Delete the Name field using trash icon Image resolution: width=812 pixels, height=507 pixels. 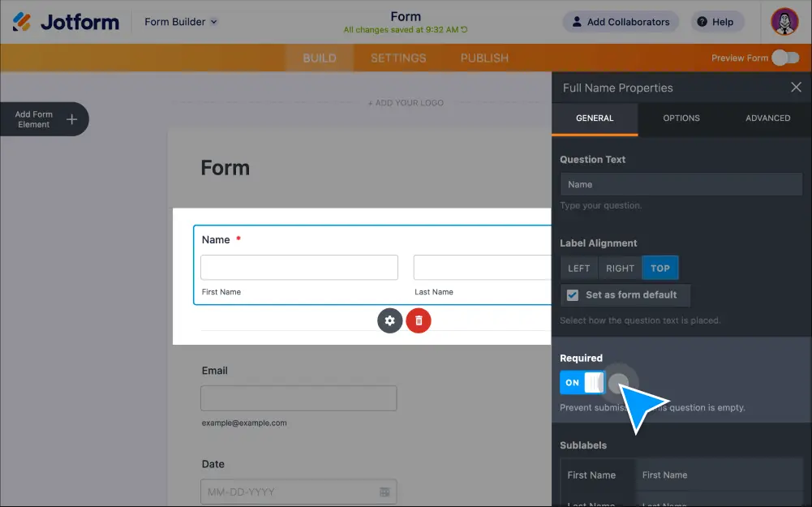pyautogui.click(x=418, y=320)
